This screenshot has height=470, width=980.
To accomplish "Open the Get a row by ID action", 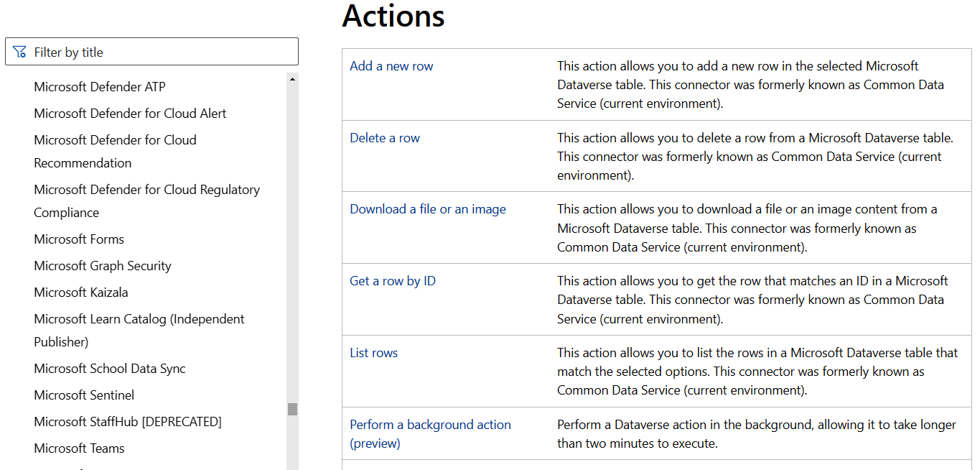I will tap(393, 280).
